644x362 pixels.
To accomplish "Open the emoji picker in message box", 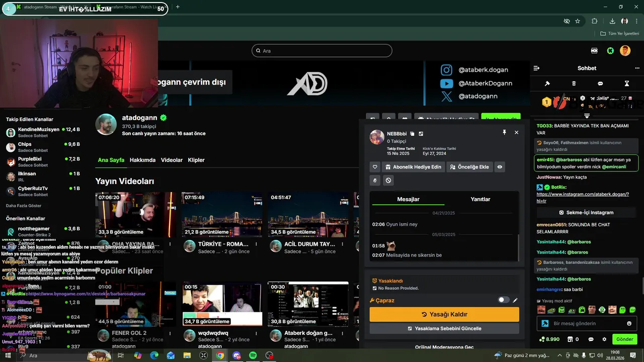I will coord(629,323).
